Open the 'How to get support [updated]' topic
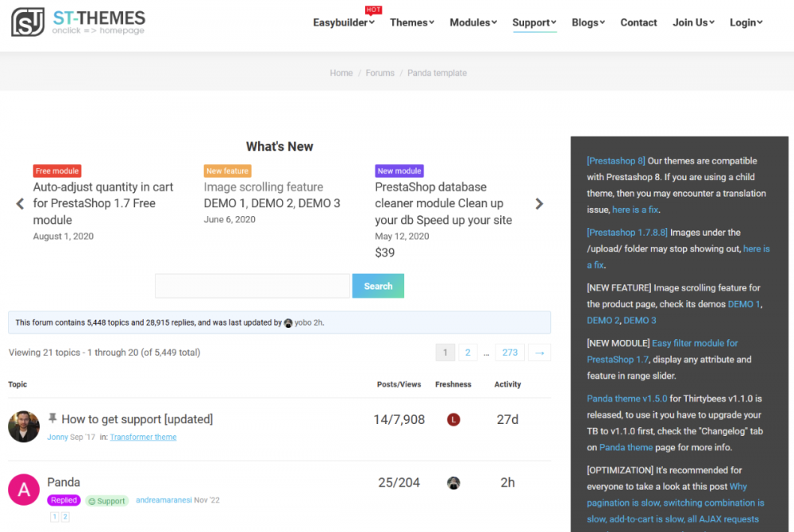The width and height of the screenshot is (794, 532). click(x=137, y=419)
